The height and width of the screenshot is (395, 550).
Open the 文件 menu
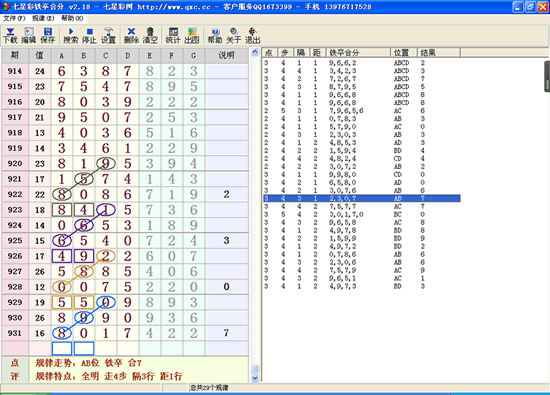pyautogui.click(x=14, y=18)
